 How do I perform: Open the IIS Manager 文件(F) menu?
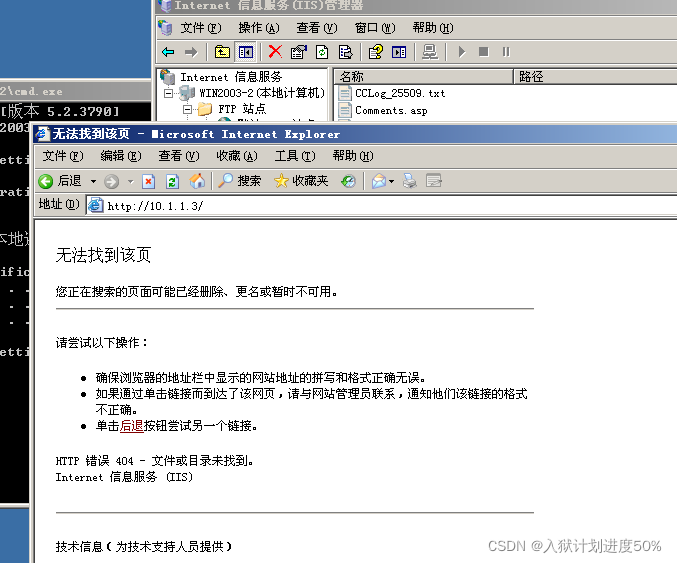tap(201, 28)
